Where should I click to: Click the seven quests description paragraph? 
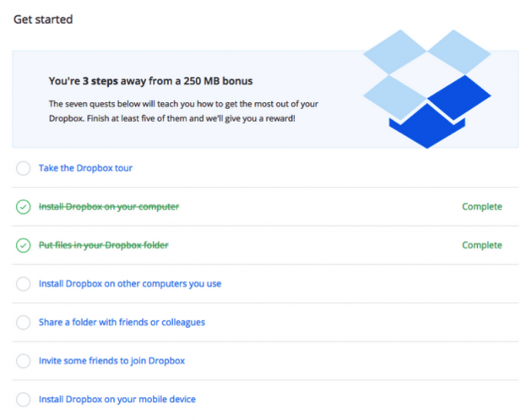[183, 111]
